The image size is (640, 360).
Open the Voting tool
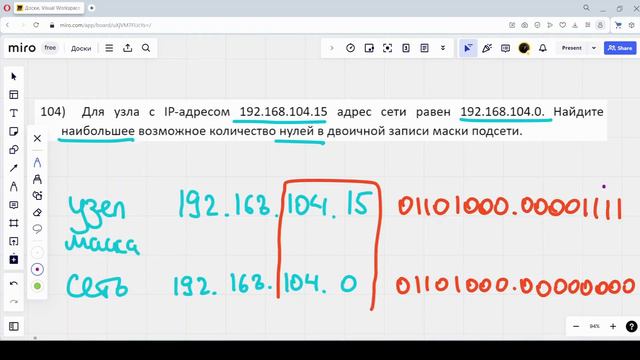406,48
